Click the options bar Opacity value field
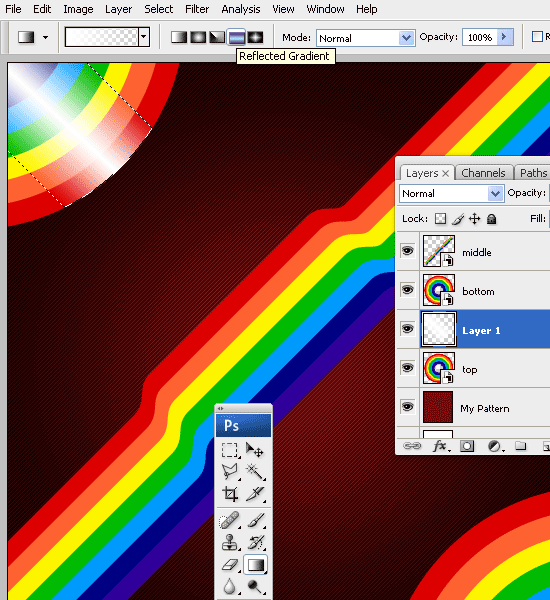 click(x=480, y=38)
